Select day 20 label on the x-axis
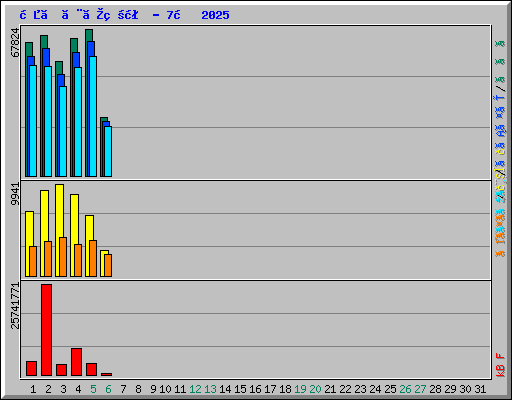Viewport: 512px width, 400px height. 315,389
